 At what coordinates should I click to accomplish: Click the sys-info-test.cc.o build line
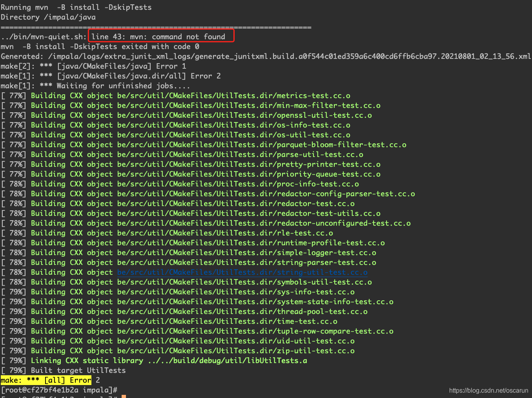pos(178,292)
